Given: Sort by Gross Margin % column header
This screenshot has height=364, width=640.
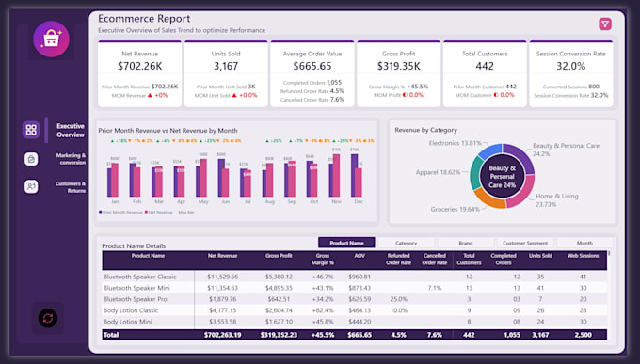Looking at the screenshot, I should tap(323, 259).
